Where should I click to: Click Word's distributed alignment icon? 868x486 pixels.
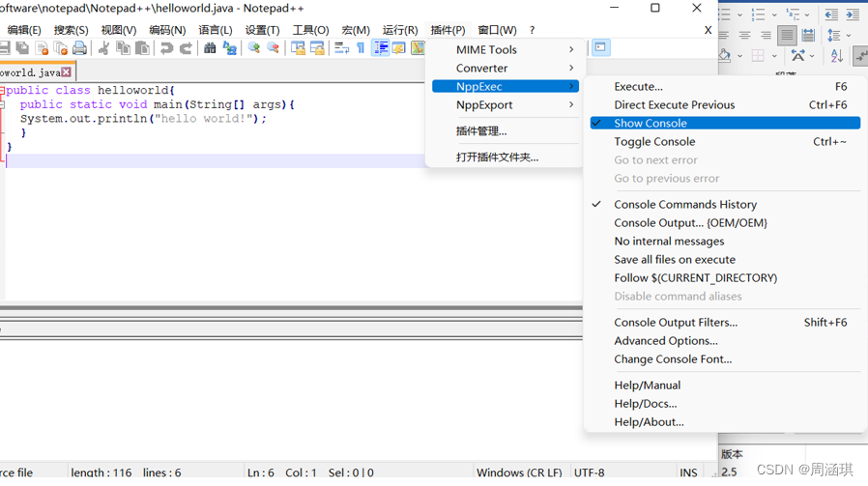[x=808, y=36]
